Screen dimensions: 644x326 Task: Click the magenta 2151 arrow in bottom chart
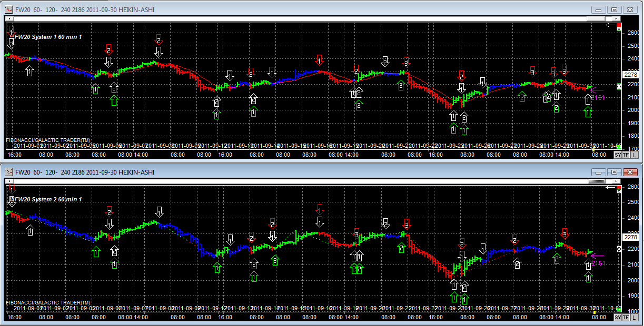[597, 256]
